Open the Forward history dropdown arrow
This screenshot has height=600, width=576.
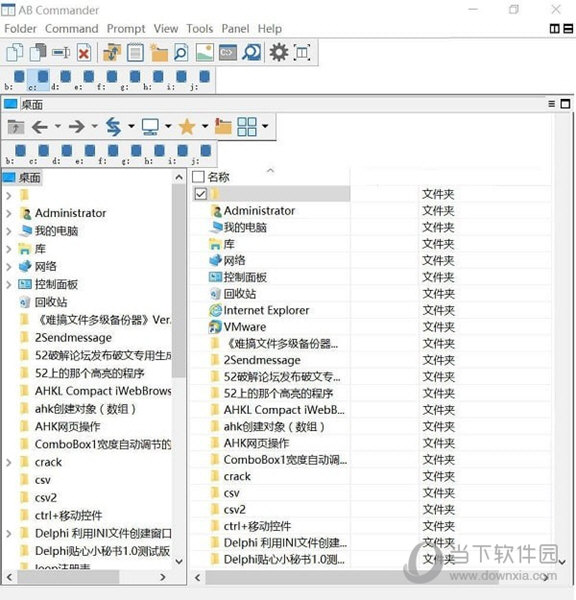[x=95, y=126]
